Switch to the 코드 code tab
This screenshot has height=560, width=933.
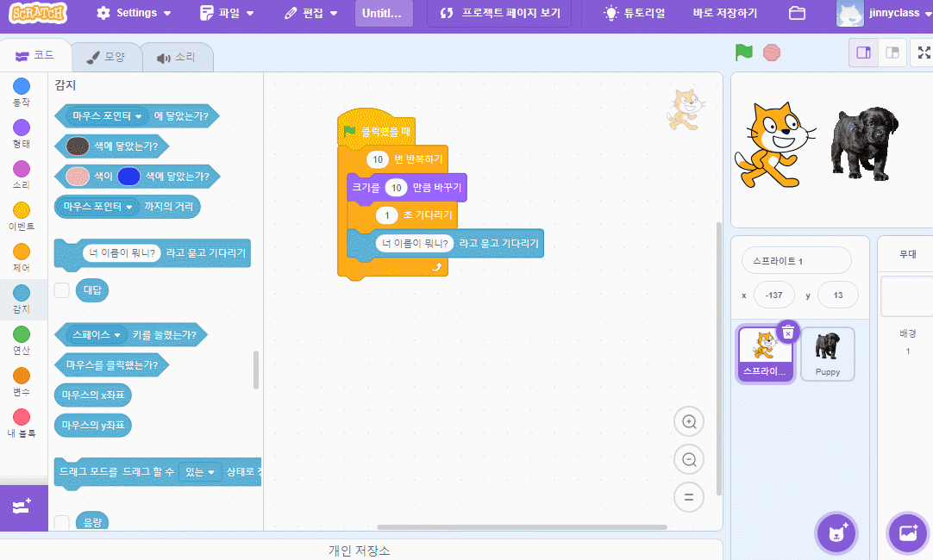35,56
